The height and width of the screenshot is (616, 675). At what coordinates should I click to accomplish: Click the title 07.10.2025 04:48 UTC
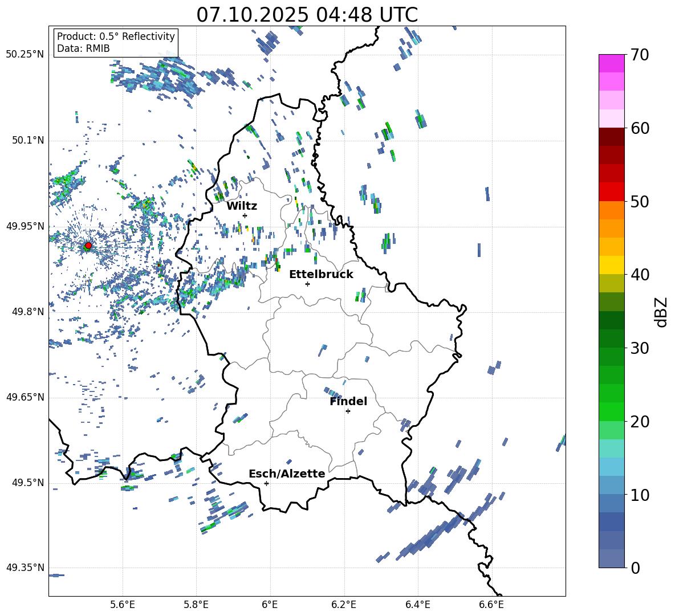click(x=307, y=15)
